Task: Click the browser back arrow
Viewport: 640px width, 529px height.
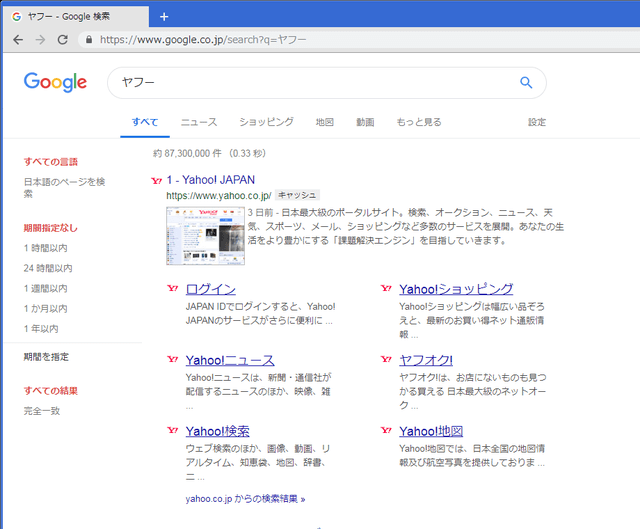Action: click(x=18, y=40)
